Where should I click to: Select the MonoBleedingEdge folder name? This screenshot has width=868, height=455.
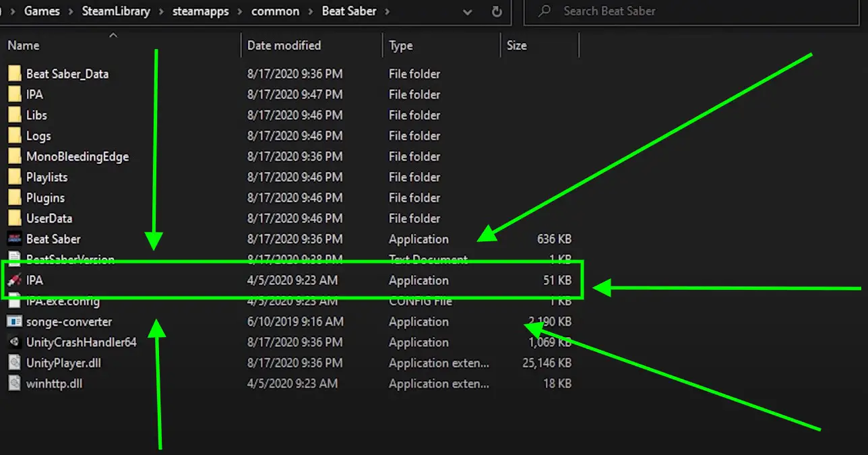[77, 156]
